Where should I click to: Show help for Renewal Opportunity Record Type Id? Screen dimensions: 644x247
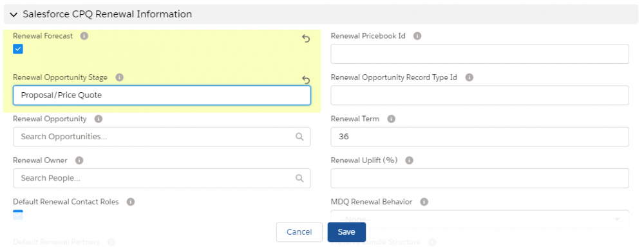coord(469,77)
